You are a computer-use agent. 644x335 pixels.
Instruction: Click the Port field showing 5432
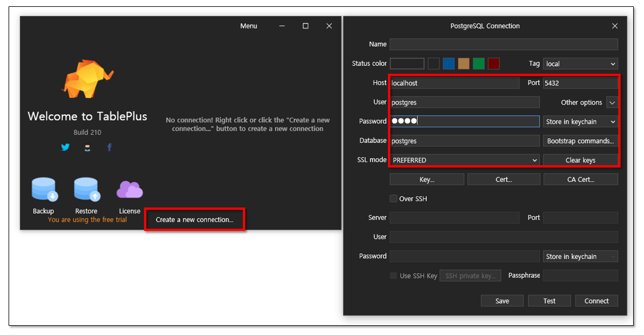pyautogui.click(x=581, y=83)
